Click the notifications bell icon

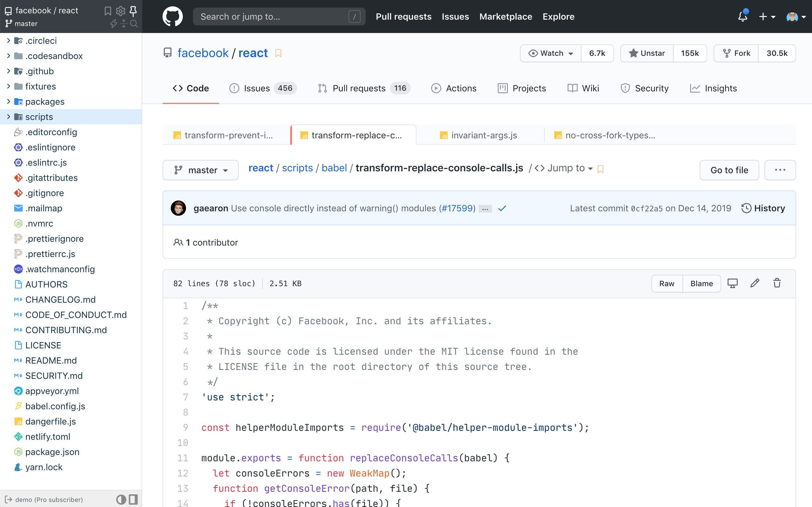[743, 16]
